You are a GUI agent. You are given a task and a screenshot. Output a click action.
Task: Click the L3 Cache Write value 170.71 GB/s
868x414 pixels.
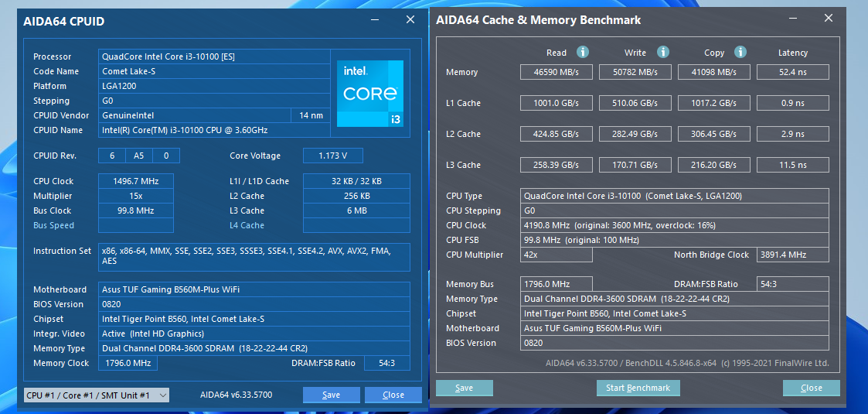635,165
